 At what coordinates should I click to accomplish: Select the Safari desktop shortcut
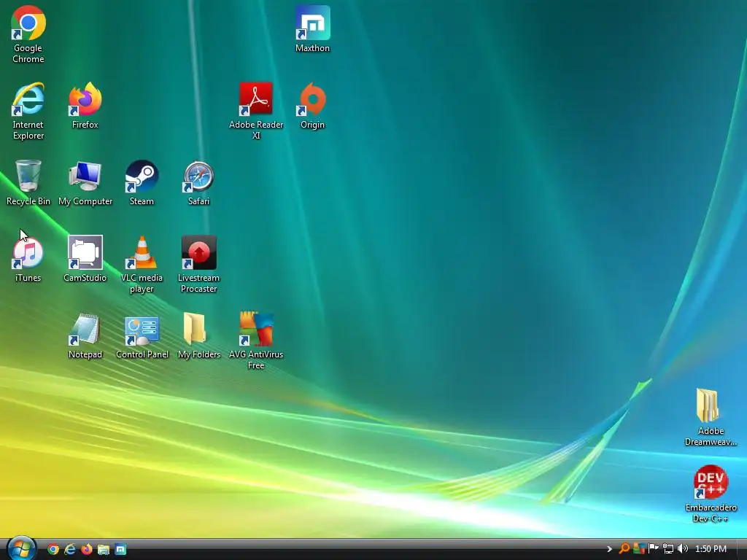click(x=198, y=182)
